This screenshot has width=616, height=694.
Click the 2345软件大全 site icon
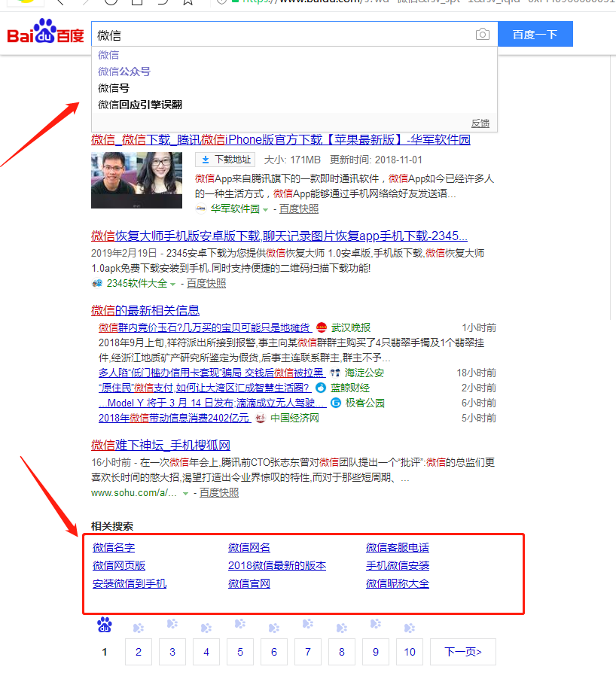click(97, 284)
